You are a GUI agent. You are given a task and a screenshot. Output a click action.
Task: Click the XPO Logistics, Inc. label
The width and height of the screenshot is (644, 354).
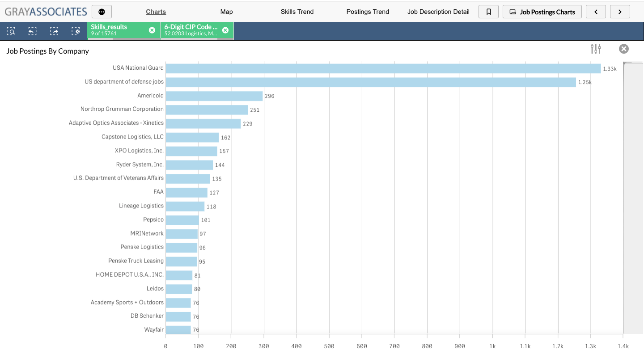(139, 151)
